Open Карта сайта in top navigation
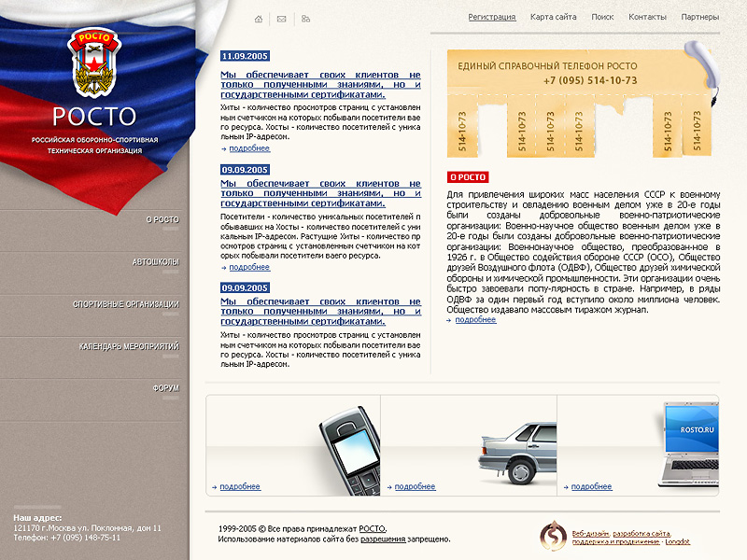 click(x=553, y=17)
